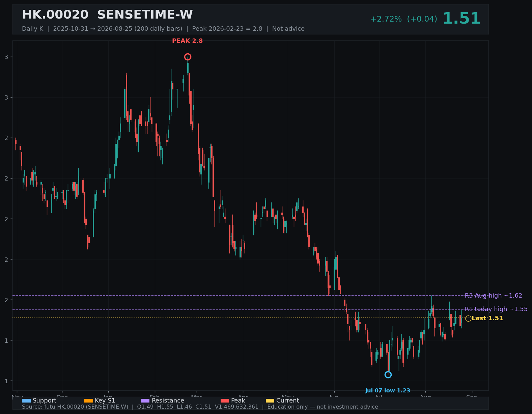Click the 'Key S1' legend label

(105, 401)
